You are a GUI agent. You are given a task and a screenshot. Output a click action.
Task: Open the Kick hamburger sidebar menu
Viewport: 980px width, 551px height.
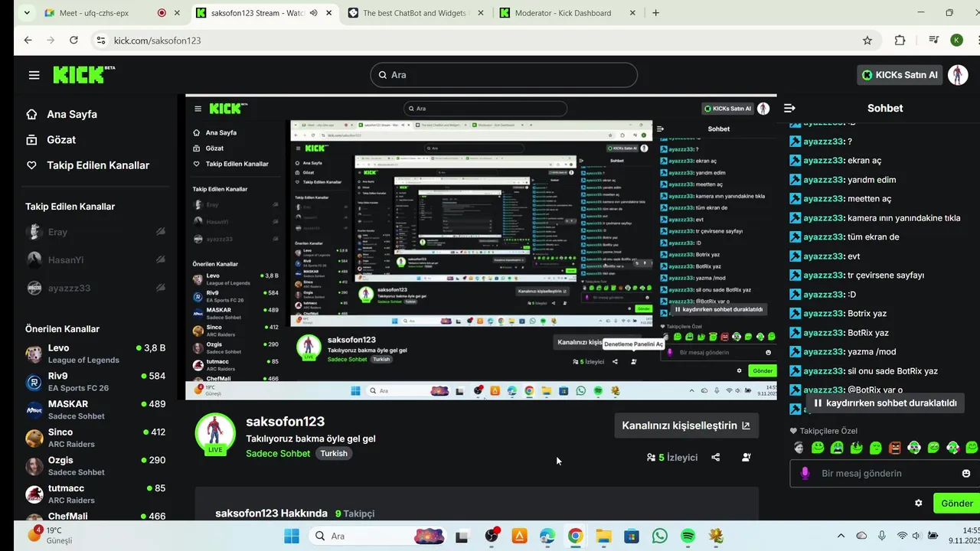point(34,75)
